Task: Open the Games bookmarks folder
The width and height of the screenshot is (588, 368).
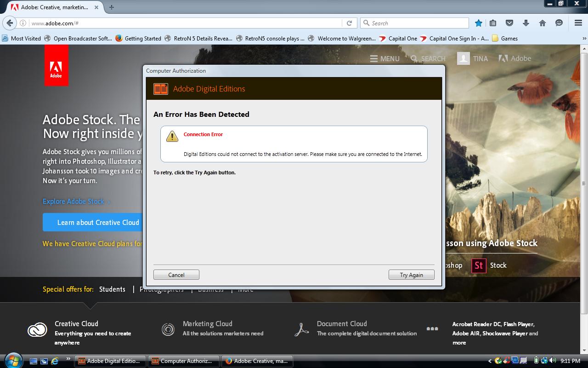Action: click(x=504, y=39)
